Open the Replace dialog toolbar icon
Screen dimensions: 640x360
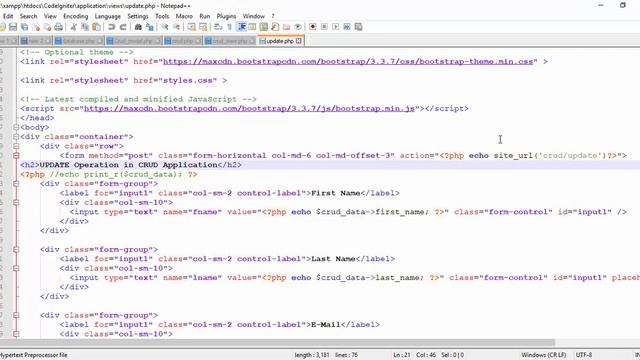click(150, 27)
